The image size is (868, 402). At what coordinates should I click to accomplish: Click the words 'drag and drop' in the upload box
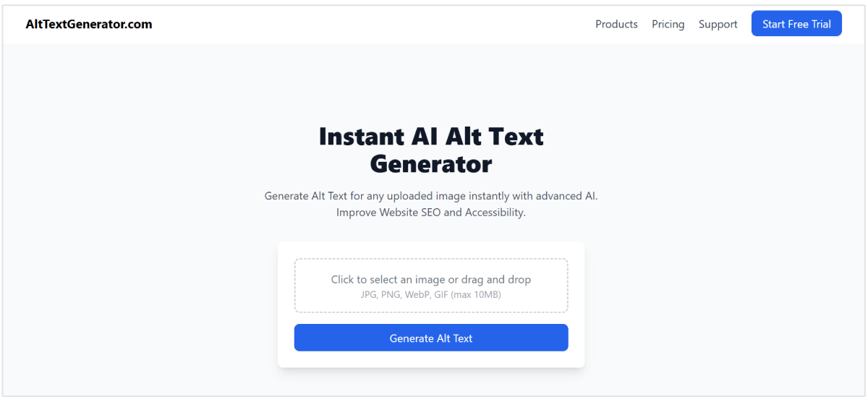(498, 279)
